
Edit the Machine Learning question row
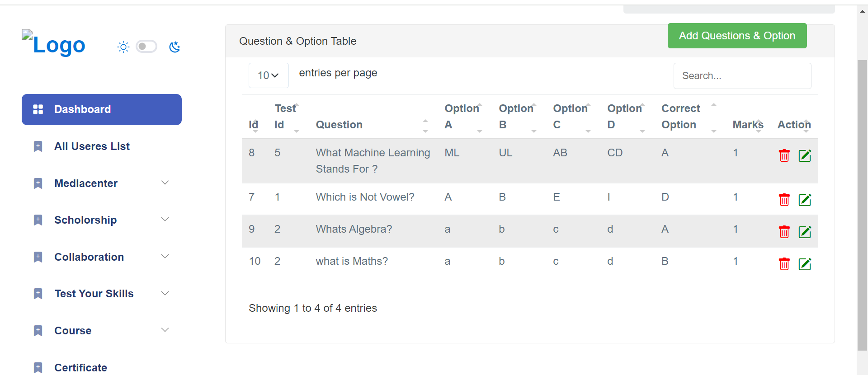pyautogui.click(x=805, y=155)
